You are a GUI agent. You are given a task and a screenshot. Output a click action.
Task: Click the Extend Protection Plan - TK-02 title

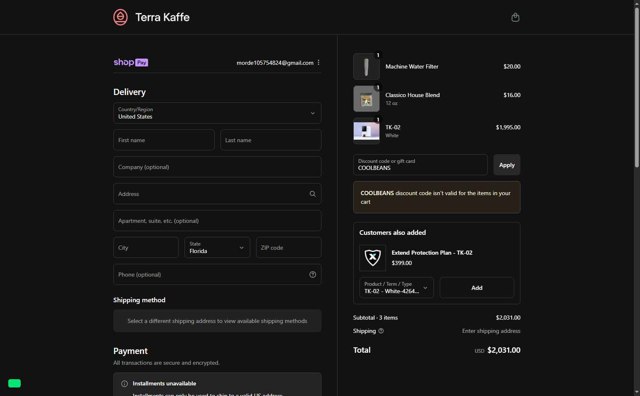(x=432, y=253)
